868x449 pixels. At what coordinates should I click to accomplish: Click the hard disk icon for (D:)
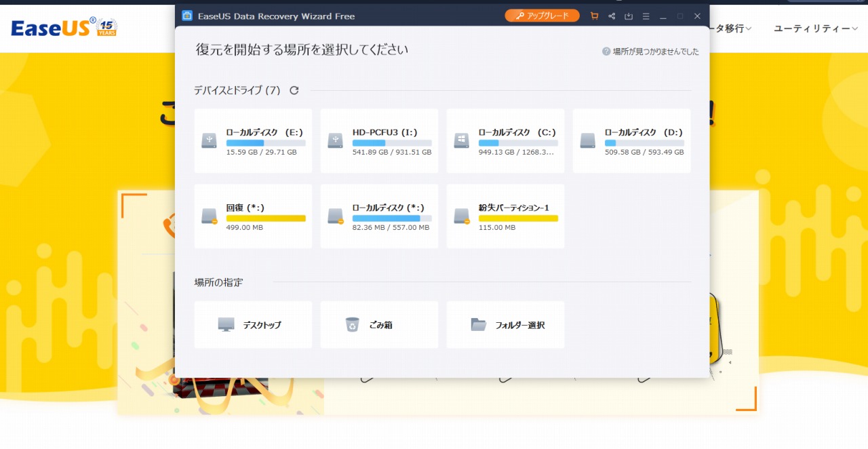tap(587, 141)
